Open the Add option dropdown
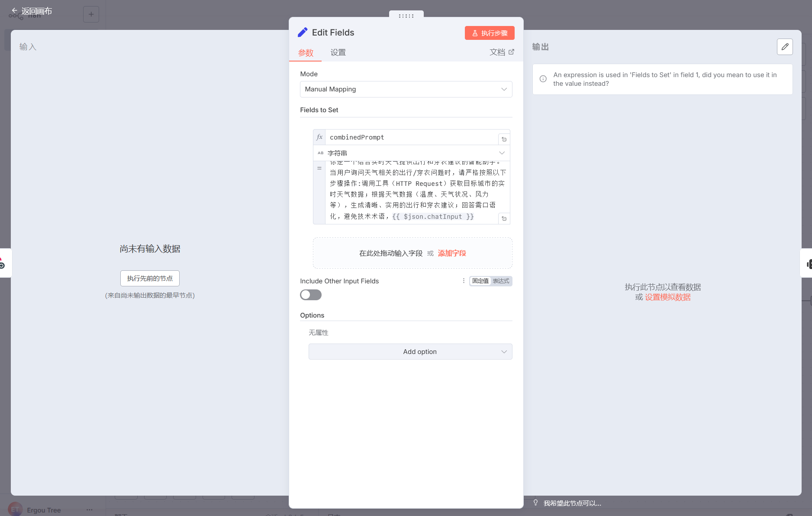812x516 pixels. [x=410, y=352]
